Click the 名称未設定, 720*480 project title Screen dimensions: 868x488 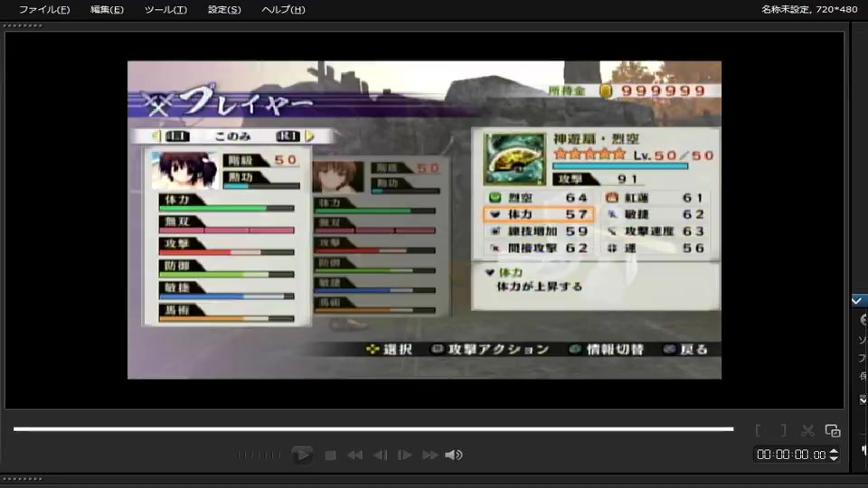[808, 9]
